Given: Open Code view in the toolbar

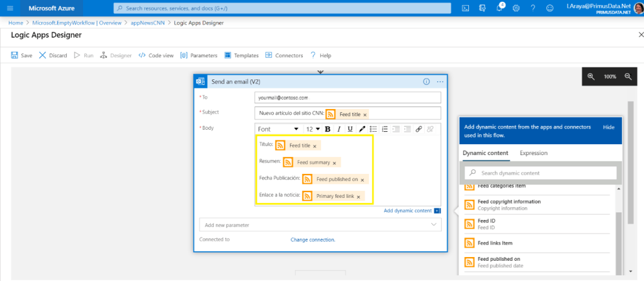Looking at the screenshot, I should (155, 55).
